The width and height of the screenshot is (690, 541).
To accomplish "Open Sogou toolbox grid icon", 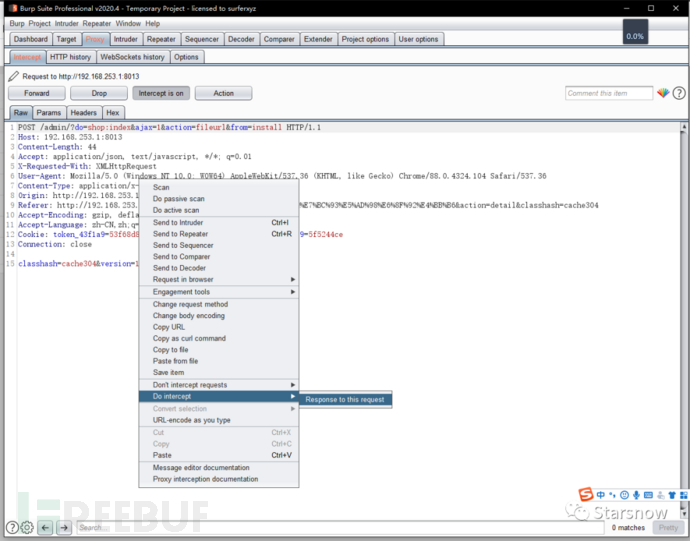I will [x=683, y=495].
